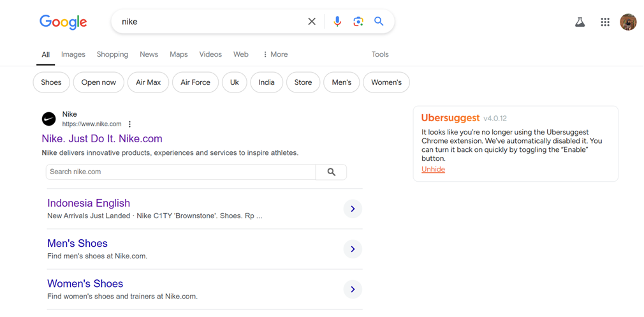Click 'Find women's shoes and trainers' description

point(122,297)
